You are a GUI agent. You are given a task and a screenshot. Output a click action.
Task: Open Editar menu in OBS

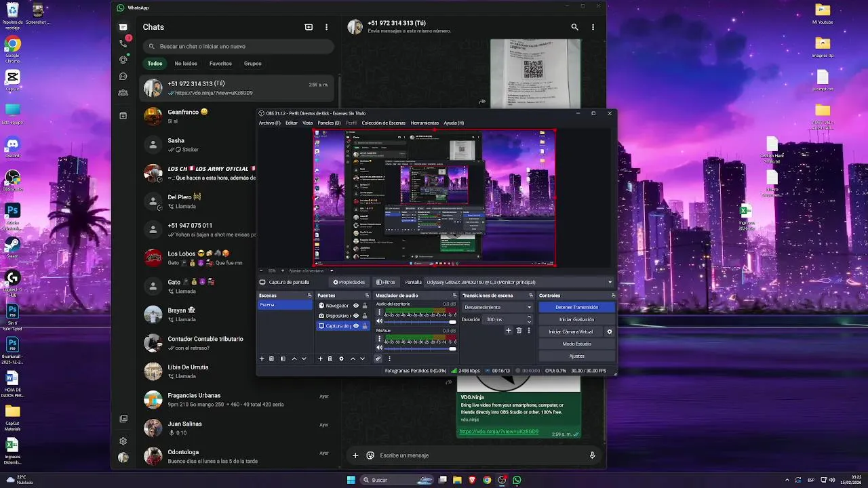(x=292, y=123)
